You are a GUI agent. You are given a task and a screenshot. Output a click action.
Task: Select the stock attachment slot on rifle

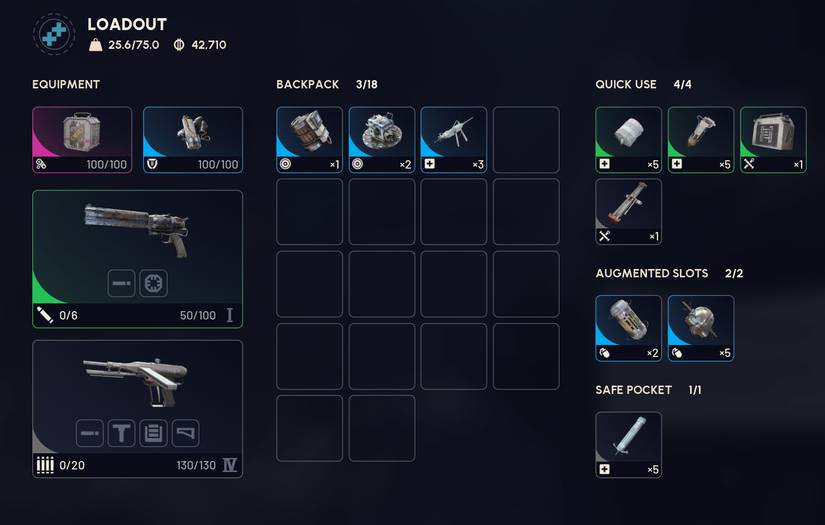click(185, 433)
